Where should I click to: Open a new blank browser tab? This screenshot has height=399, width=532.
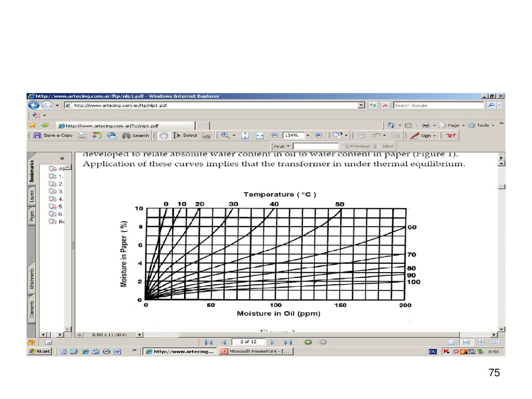coord(203,126)
